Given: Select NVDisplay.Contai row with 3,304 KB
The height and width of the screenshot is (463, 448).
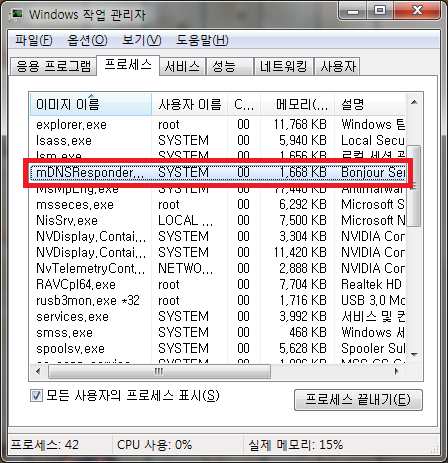Looking at the screenshot, I should pos(218,237).
